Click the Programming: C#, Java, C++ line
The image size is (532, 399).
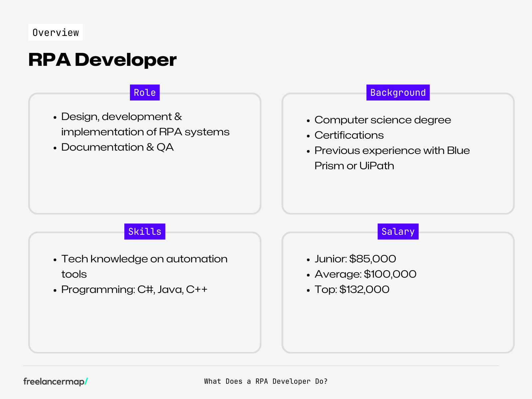(134, 290)
